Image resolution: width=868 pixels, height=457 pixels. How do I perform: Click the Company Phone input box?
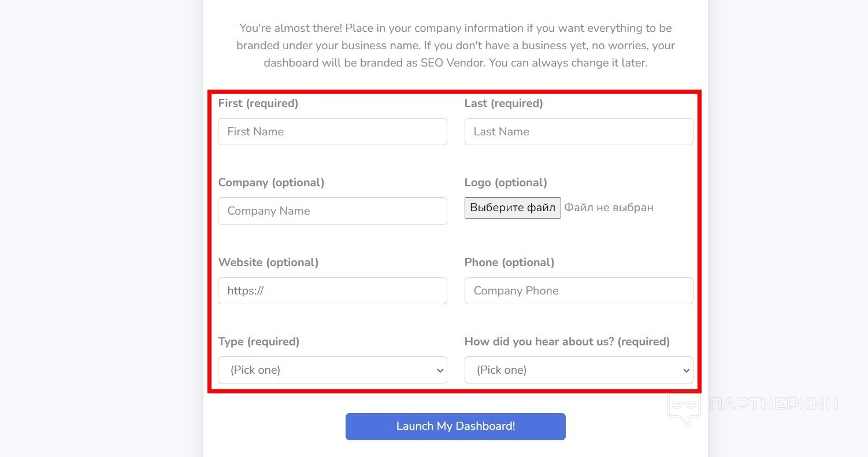click(578, 291)
